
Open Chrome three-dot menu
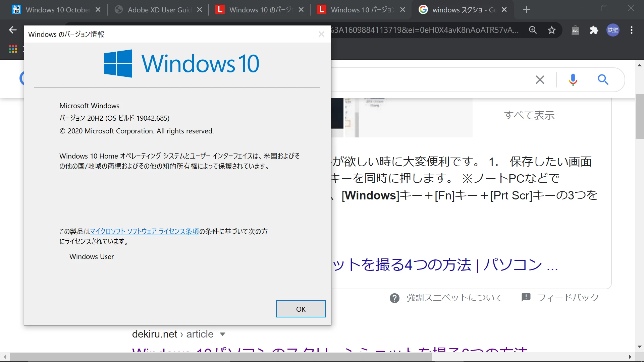coord(632,30)
